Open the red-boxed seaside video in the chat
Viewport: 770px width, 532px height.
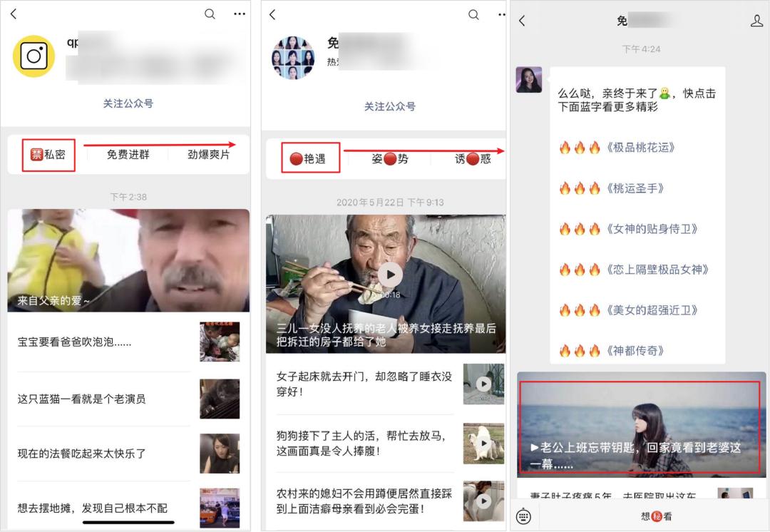[x=640, y=426]
